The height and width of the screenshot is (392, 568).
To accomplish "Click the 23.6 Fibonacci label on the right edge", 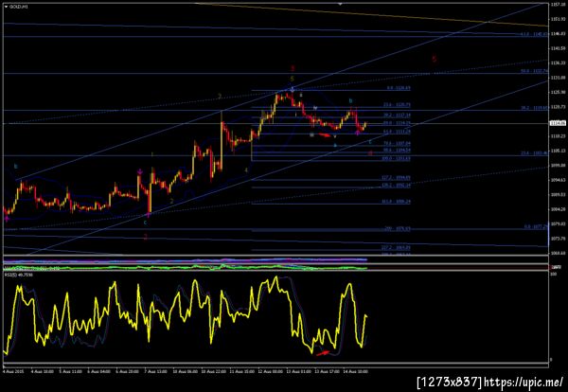I will click(534, 153).
